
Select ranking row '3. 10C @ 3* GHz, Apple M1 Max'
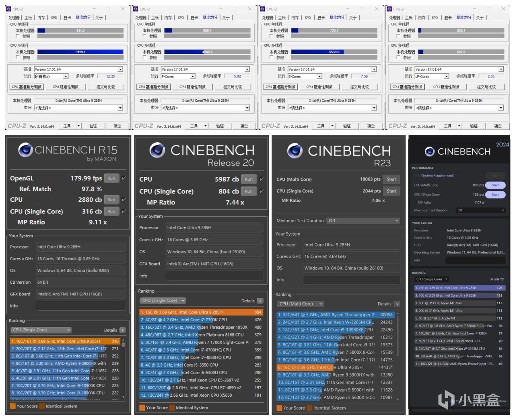click(x=459, y=303)
